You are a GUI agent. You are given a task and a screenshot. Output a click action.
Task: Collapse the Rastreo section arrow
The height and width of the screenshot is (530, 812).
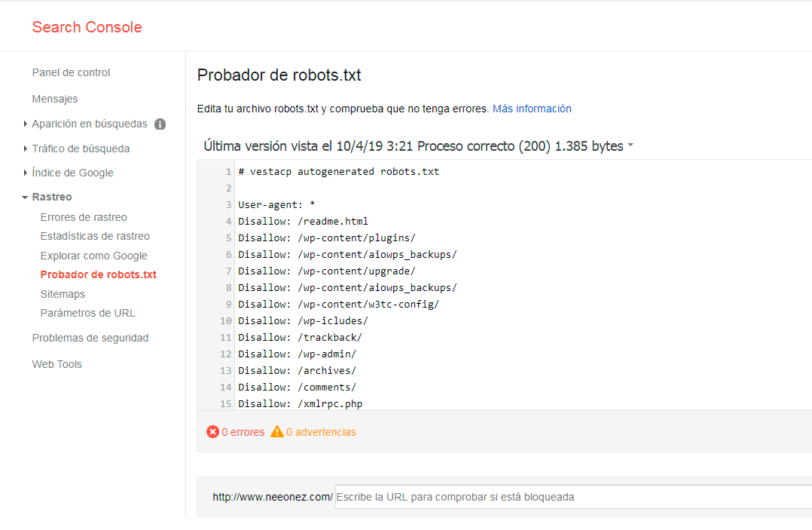(25, 198)
